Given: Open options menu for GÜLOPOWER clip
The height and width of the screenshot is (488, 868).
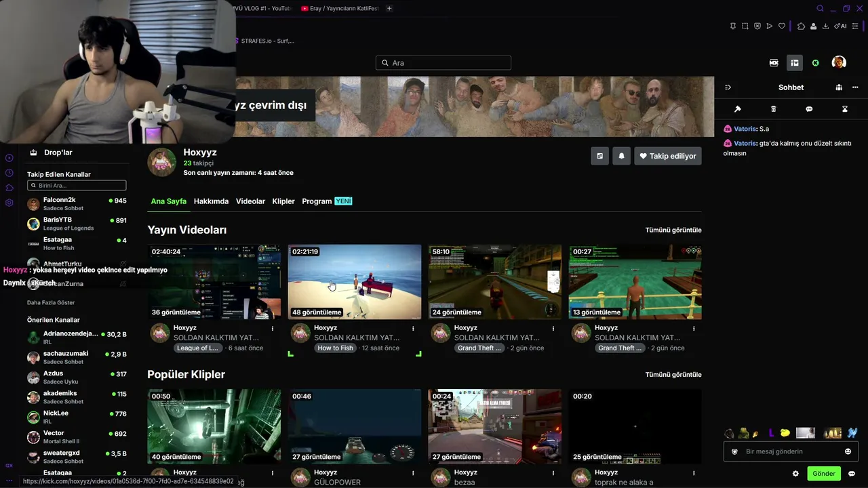Looking at the screenshot, I should coord(413,472).
